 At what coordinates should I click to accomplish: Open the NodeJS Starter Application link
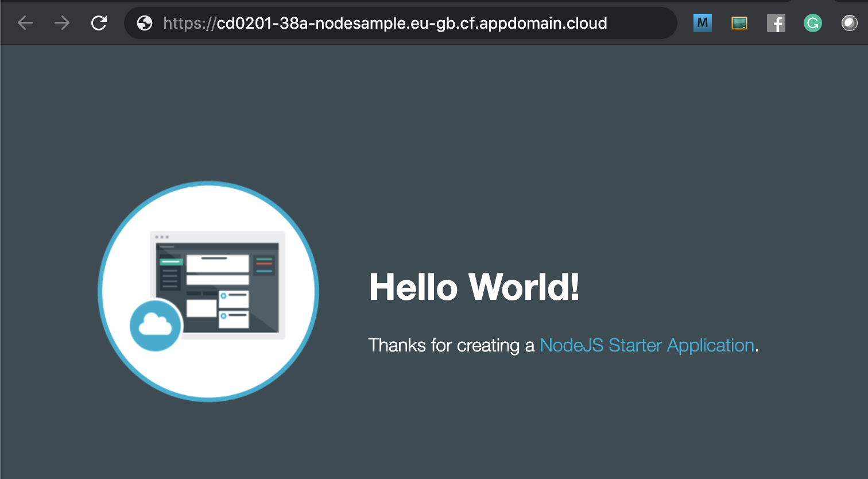coord(647,345)
